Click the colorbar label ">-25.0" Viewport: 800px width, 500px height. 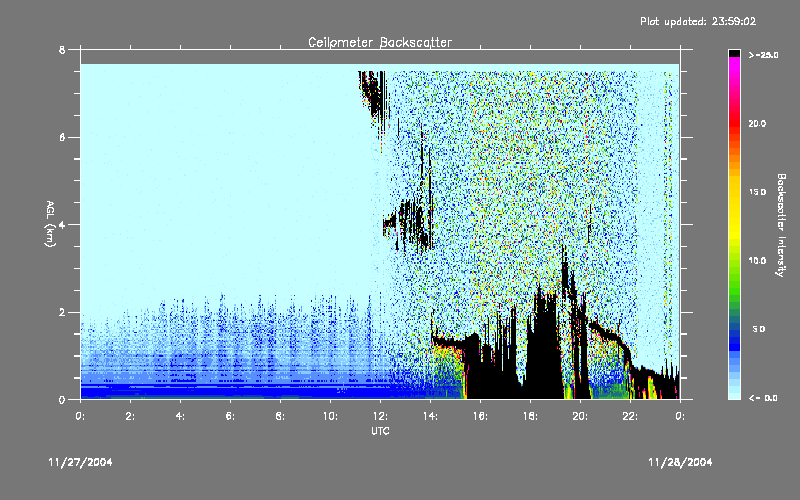[763, 55]
